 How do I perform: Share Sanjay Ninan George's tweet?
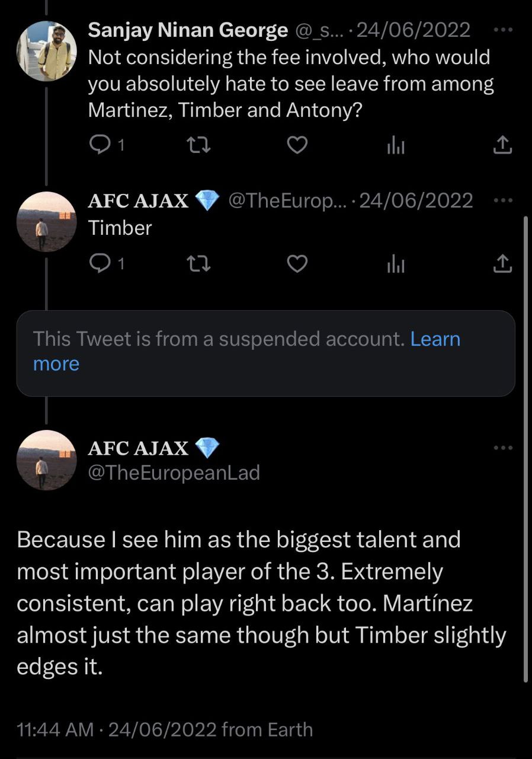click(502, 145)
